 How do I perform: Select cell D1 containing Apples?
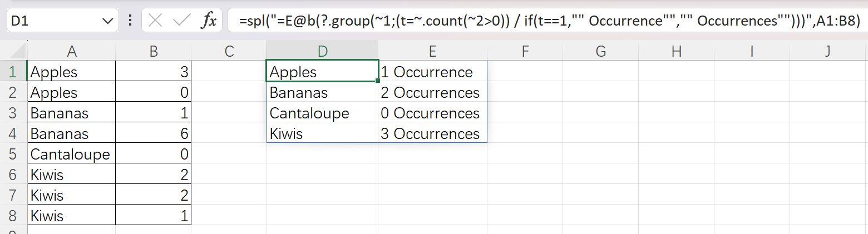[x=322, y=72]
